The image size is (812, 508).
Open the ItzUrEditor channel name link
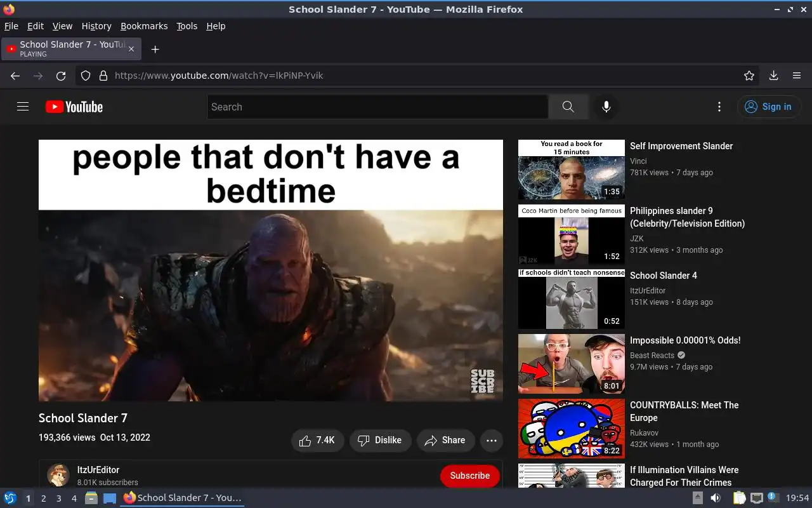(98, 470)
